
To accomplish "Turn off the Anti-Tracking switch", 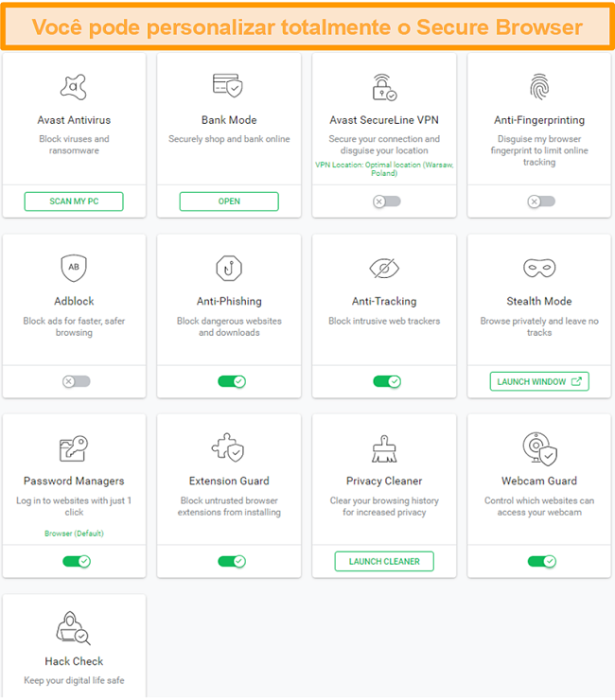I will [387, 382].
